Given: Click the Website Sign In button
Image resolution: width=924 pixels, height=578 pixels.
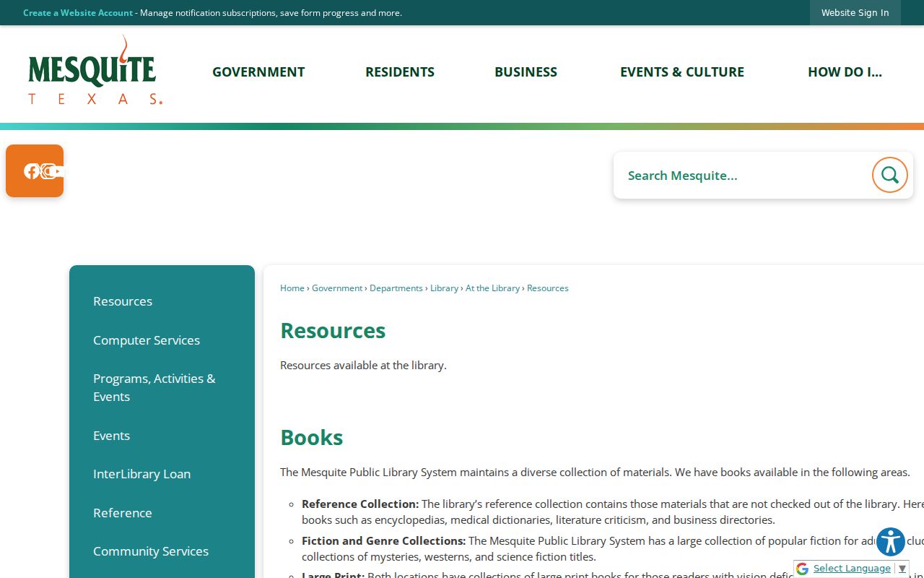Looking at the screenshot, I should (x=855, y=12).
